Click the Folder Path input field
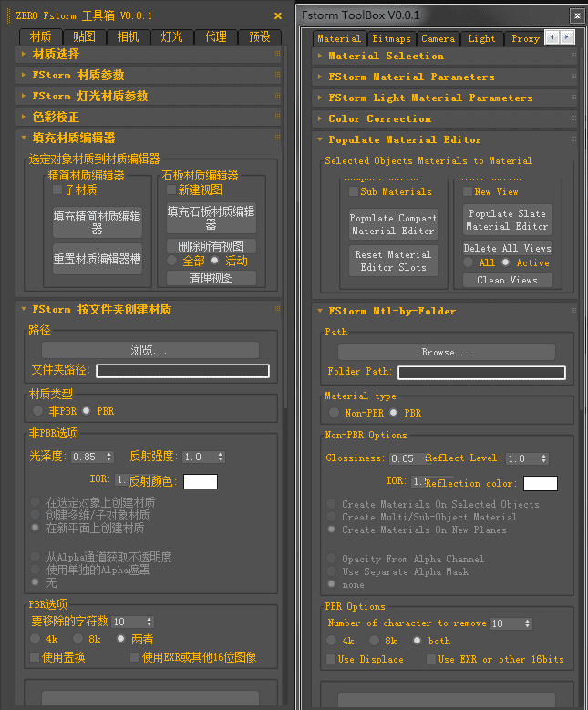 (480, 373)
